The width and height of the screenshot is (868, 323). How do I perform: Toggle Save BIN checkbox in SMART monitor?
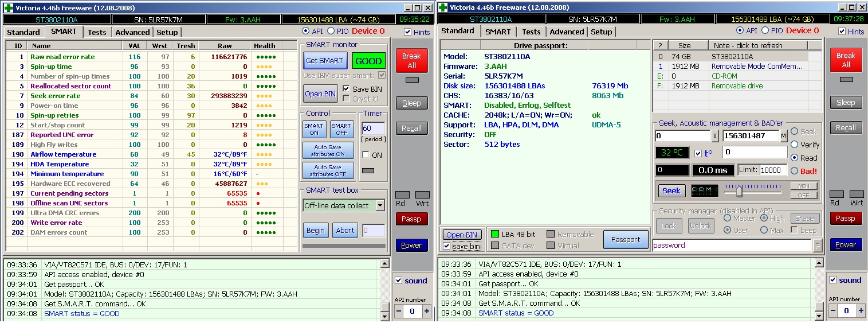coord(346,89)
